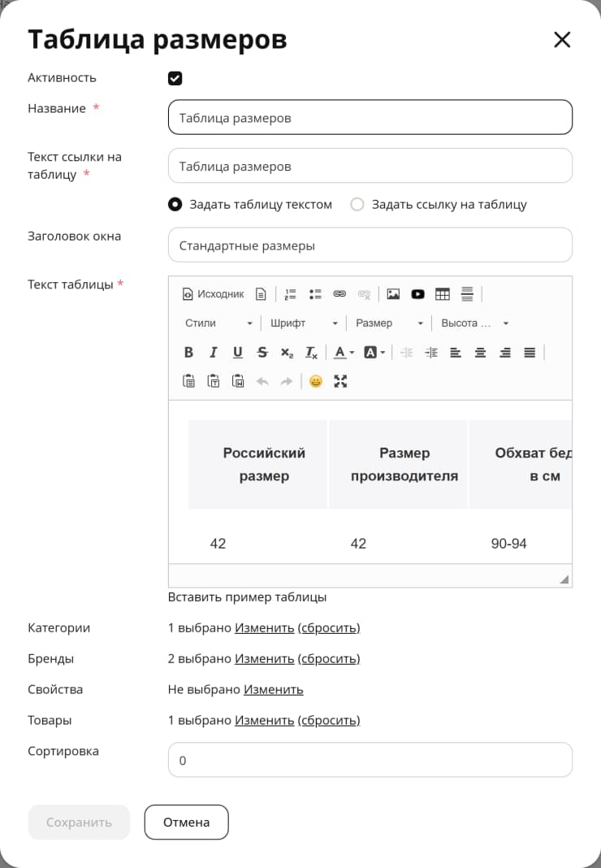Screen dimensions: 601x868
Task: Click the Сохранить button
Action: pos(79,822)
